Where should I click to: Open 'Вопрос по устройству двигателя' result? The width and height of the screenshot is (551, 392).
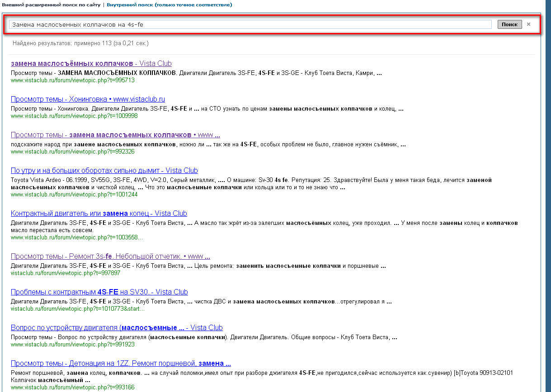[x=117, y=328]
